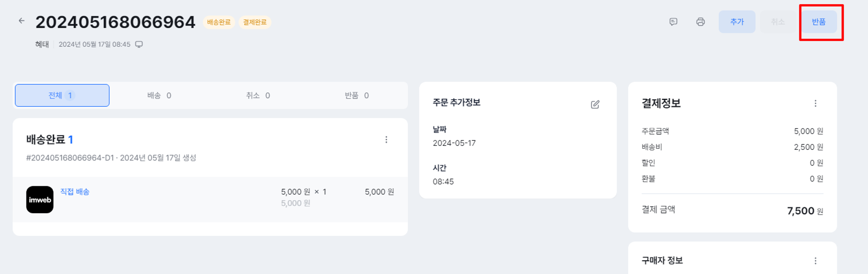The height and width of the screenshot is (274, 868).
Task: Switch to the 취소 0 tab
Action: coord(258,96)
